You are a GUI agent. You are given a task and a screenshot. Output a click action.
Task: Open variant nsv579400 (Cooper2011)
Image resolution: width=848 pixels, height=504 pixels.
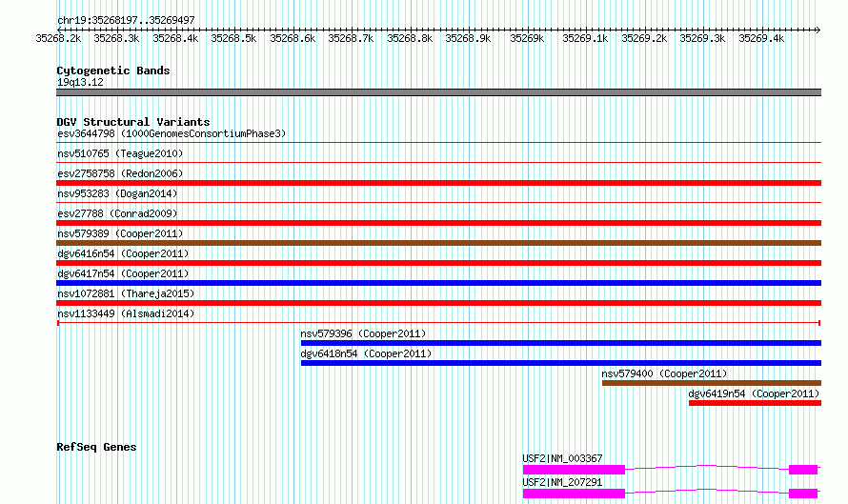(x=664, y=373)
